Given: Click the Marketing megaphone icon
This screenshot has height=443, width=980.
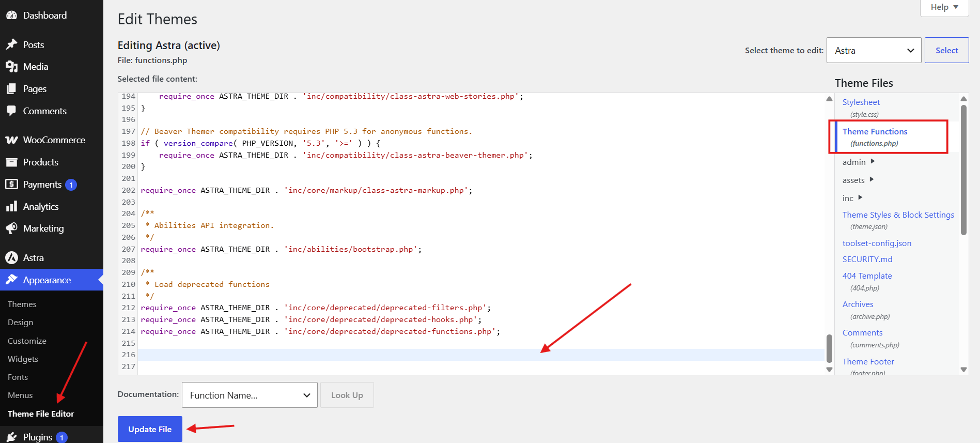Looking at the screenshot, I should 11,228.
